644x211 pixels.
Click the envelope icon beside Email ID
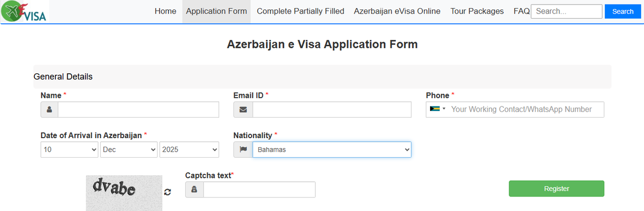[243, 110]
